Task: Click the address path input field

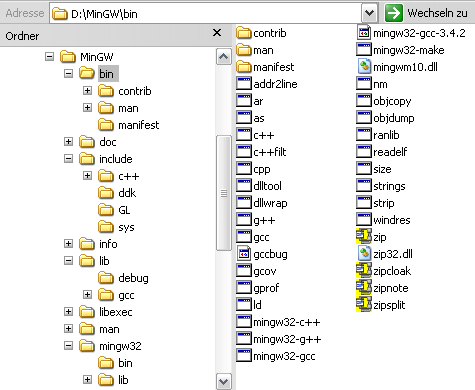Action: 205,13
